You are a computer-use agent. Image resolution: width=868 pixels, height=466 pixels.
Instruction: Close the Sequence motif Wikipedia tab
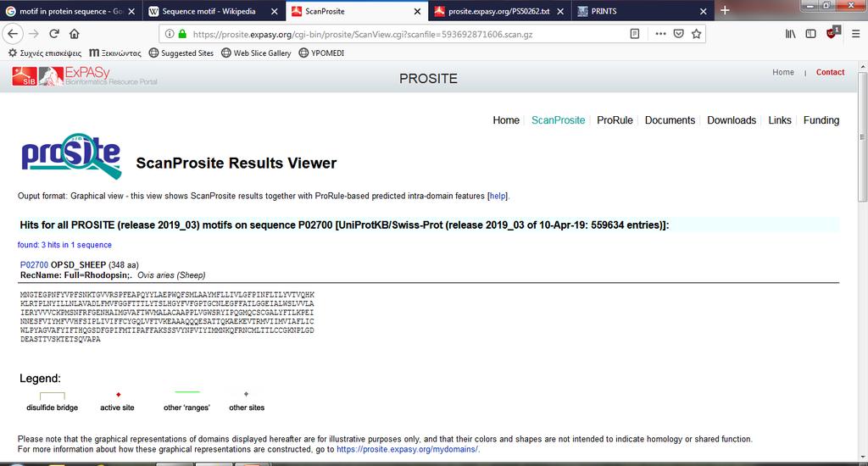(x=274, y=11)
